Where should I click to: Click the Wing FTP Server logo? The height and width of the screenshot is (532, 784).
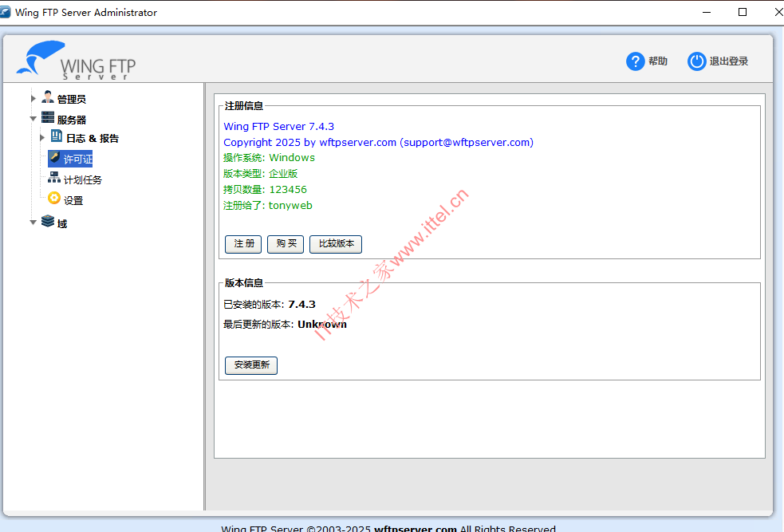(x=76, y=60)
